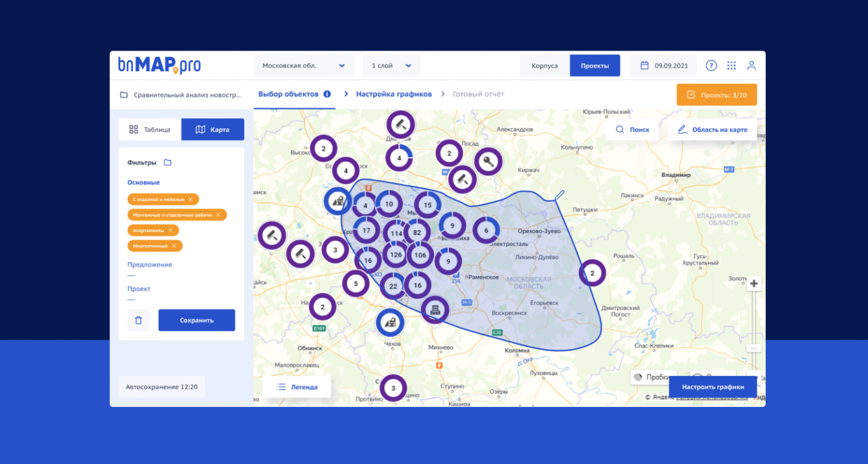Click the drawn area's end handle
Screen dimensions: 868x464
pos(560,194)
